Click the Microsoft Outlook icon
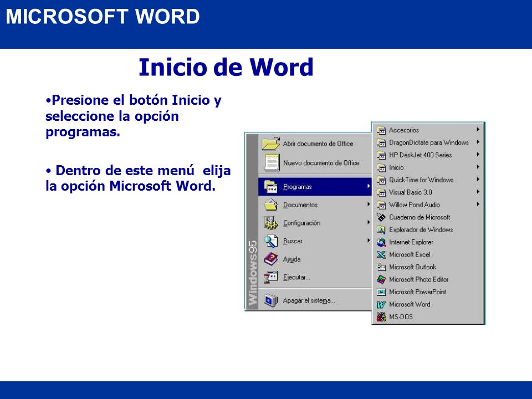 (x=381, y=267)
